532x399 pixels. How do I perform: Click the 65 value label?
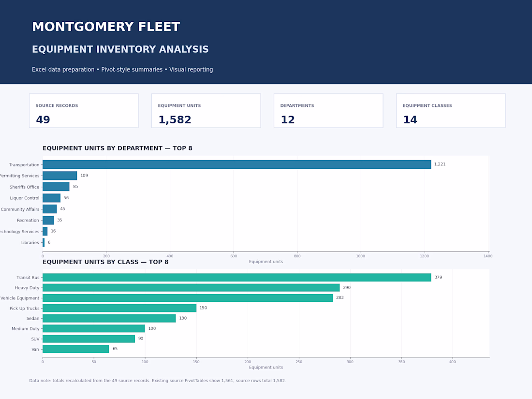click(115, 349)
